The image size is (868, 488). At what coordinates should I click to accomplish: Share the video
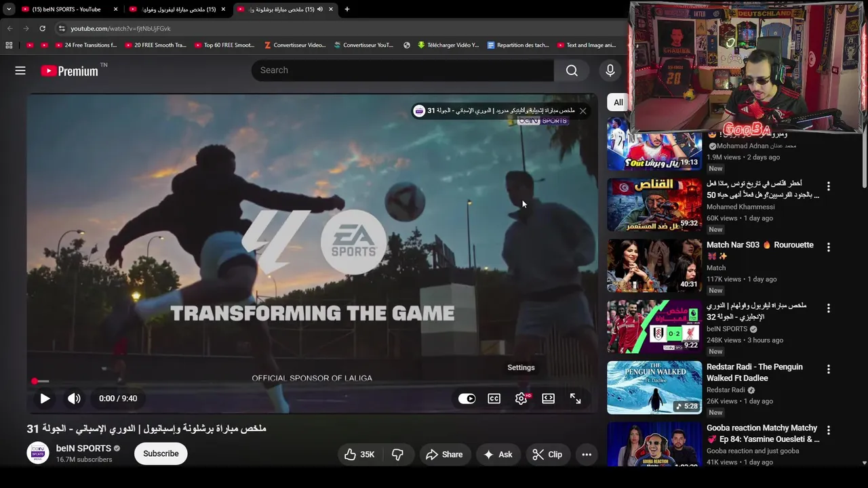click(444, 455)
